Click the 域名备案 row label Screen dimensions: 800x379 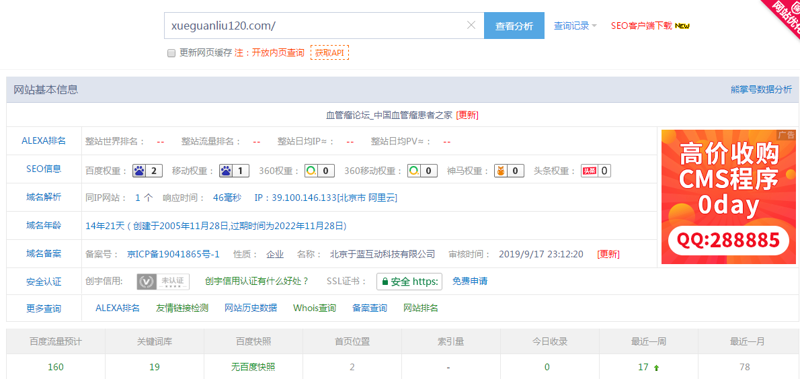click(43, 253)
